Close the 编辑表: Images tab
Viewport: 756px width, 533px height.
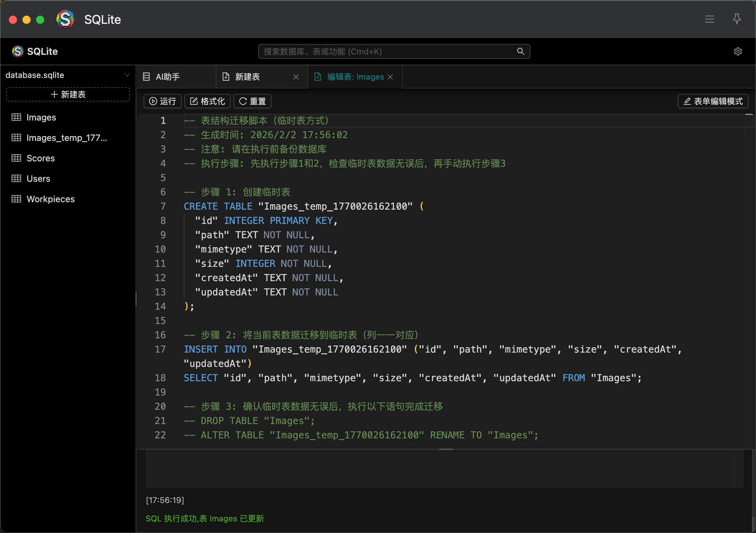[x=390, y=77]
